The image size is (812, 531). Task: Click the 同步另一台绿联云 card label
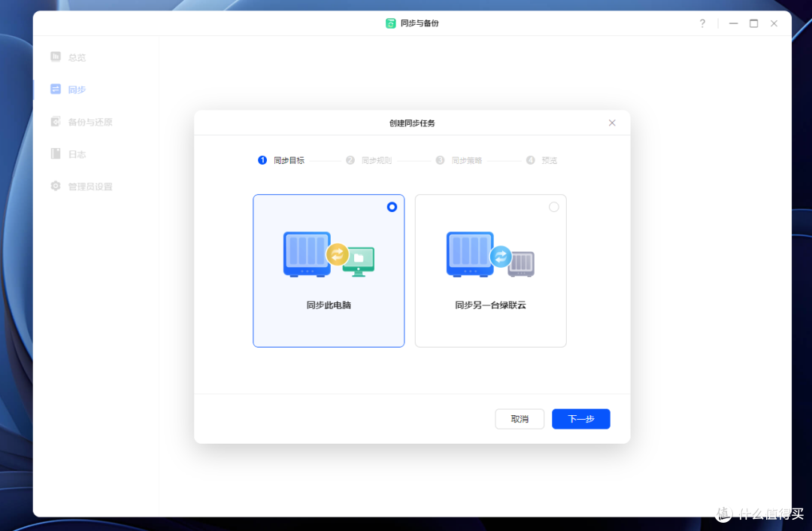pos(490,305)
